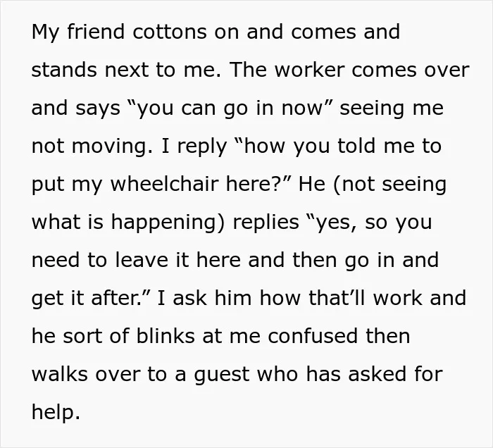This screenshot has width=493, height=448.
Task: Click the word "moving."
Action: (x=112, y=147)
